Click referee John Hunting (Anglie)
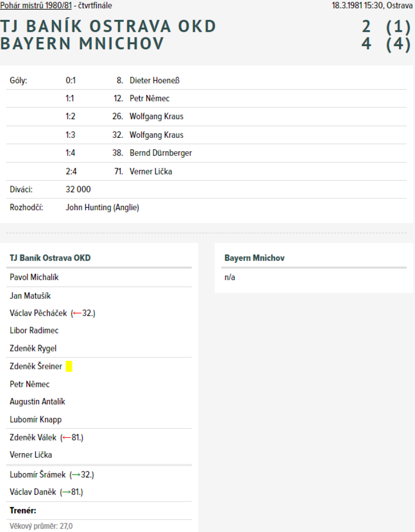 point(102,207)
